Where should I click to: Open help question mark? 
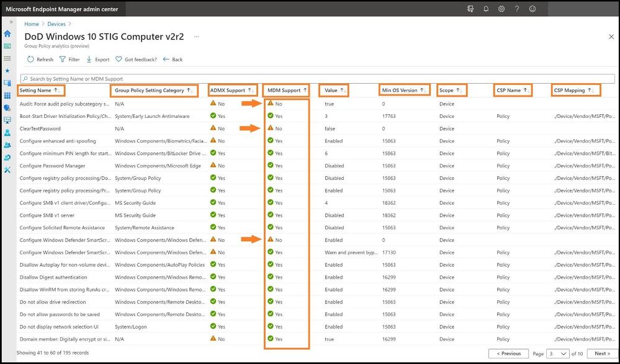[x=517, y=9]
